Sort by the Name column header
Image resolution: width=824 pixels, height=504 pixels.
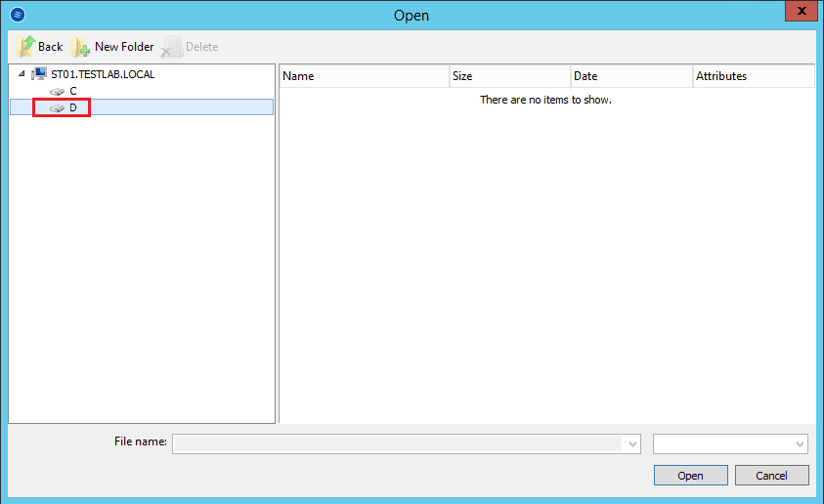(x=365, y=76)
